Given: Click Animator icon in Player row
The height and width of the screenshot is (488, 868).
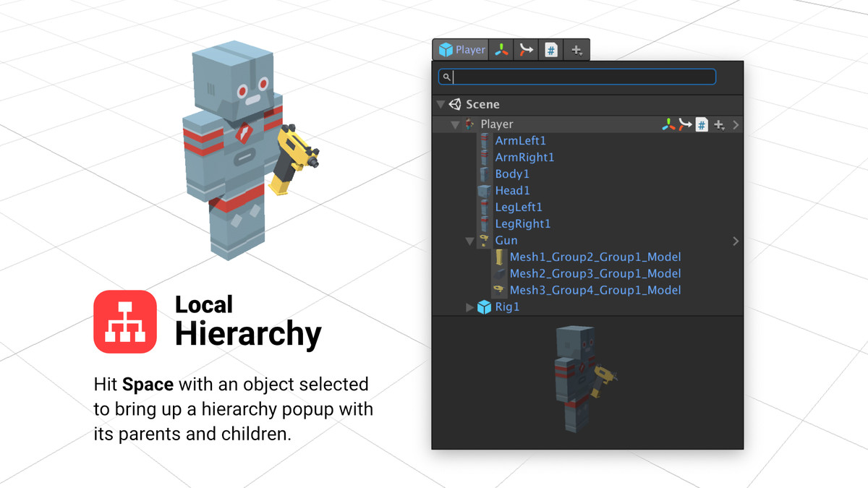Looking at the screenshot, I should [685, 125].
